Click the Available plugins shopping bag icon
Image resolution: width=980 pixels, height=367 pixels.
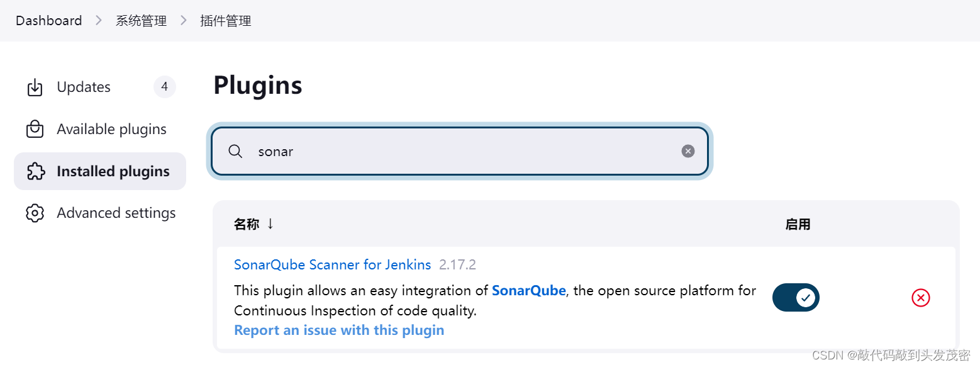point(35,130)
